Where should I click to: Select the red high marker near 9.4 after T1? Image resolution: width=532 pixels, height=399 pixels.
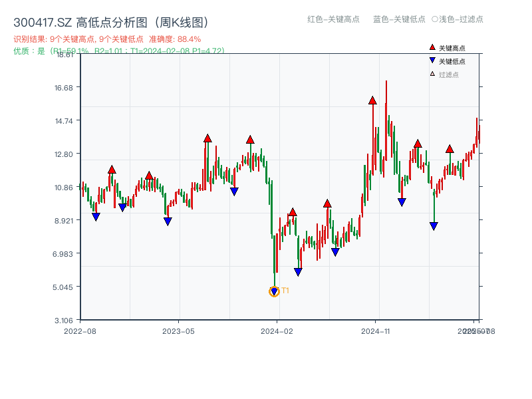pos(293,212)
